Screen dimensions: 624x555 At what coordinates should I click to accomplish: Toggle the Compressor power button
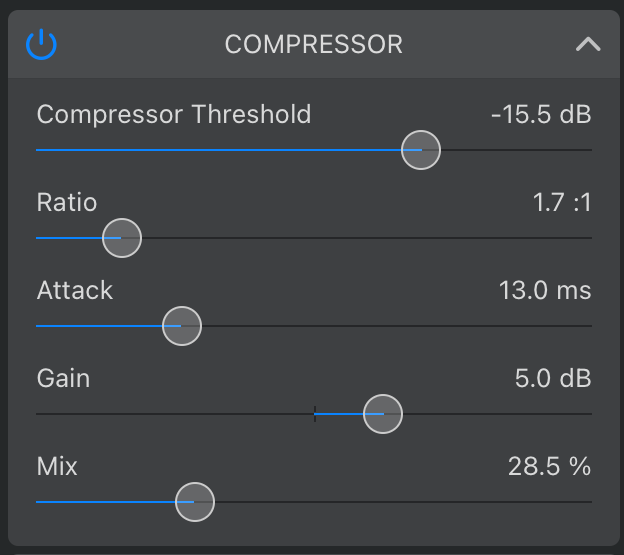point(41,44)
